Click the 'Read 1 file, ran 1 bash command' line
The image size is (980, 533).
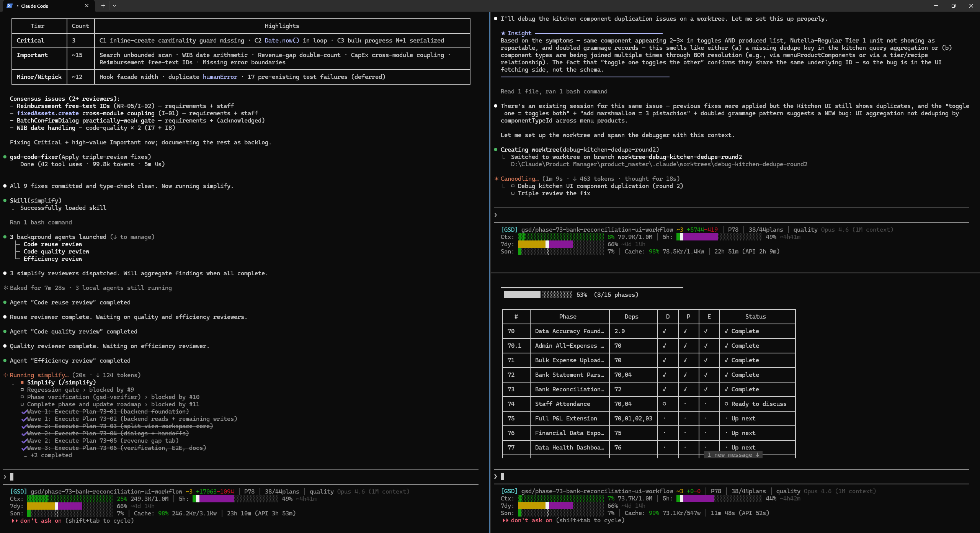tap(554, 92)
